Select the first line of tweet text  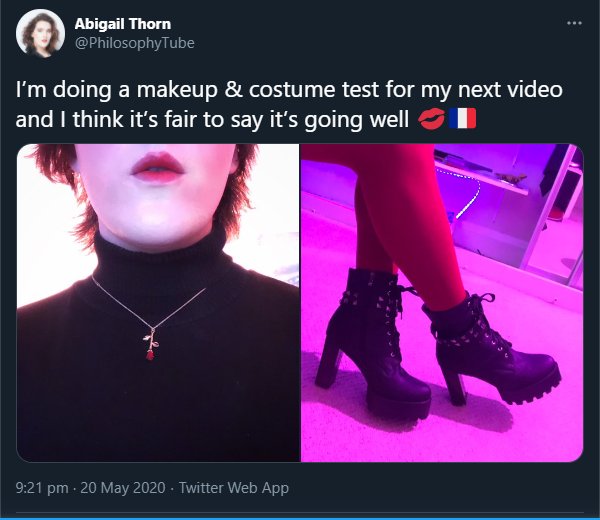(x=289, y=90)
